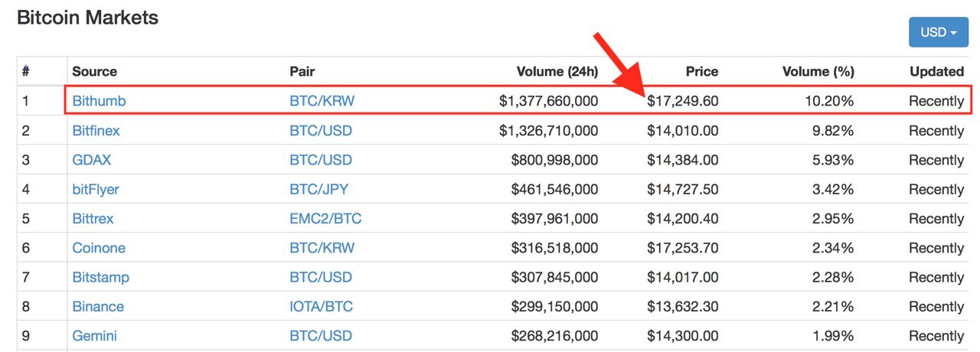Select the Bittrex exchange link
Screen dimensions: 980x352
(x=93, y=219)
